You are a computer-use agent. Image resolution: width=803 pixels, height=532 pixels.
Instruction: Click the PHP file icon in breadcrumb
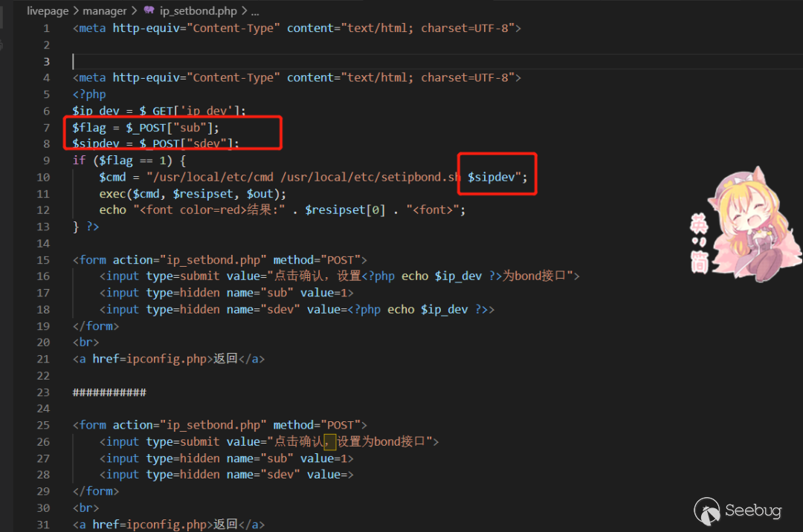pos(149,10)
